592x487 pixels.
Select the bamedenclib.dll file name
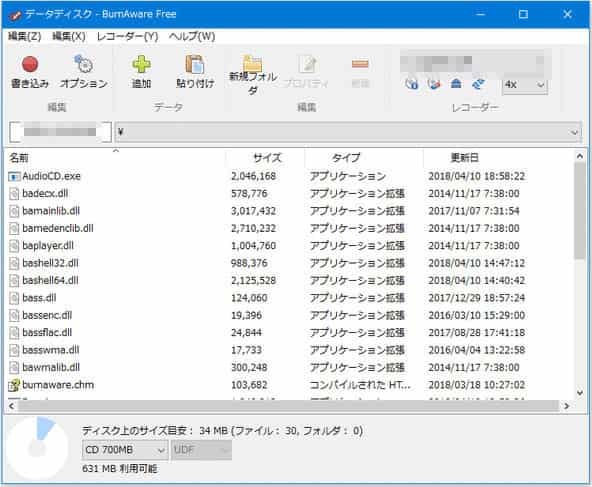pos(58,228)
